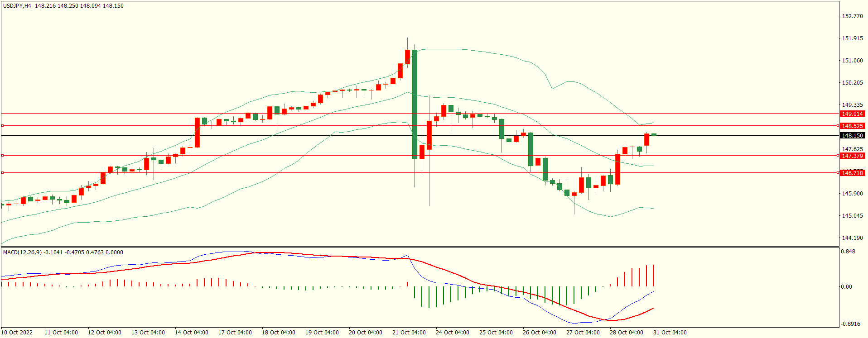Click 21 Oct 04:00 on time axis
The image size is (868, 338).
point(409,333)
